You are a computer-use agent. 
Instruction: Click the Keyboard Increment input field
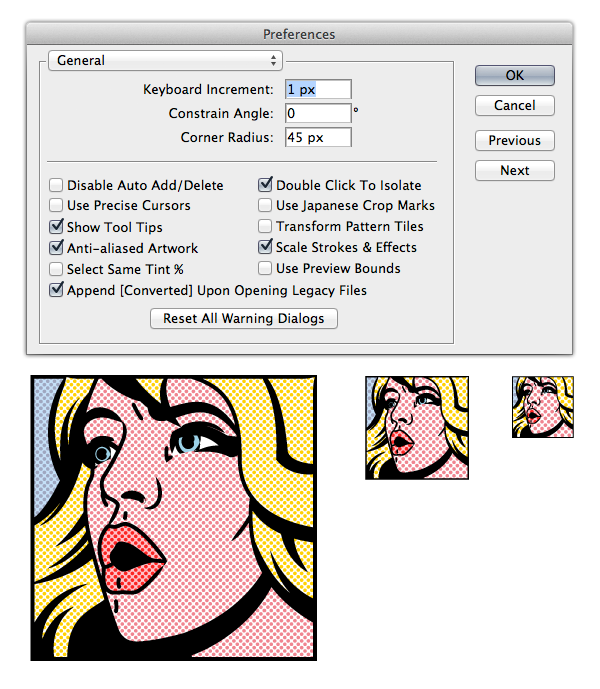(x=317, y=90)
